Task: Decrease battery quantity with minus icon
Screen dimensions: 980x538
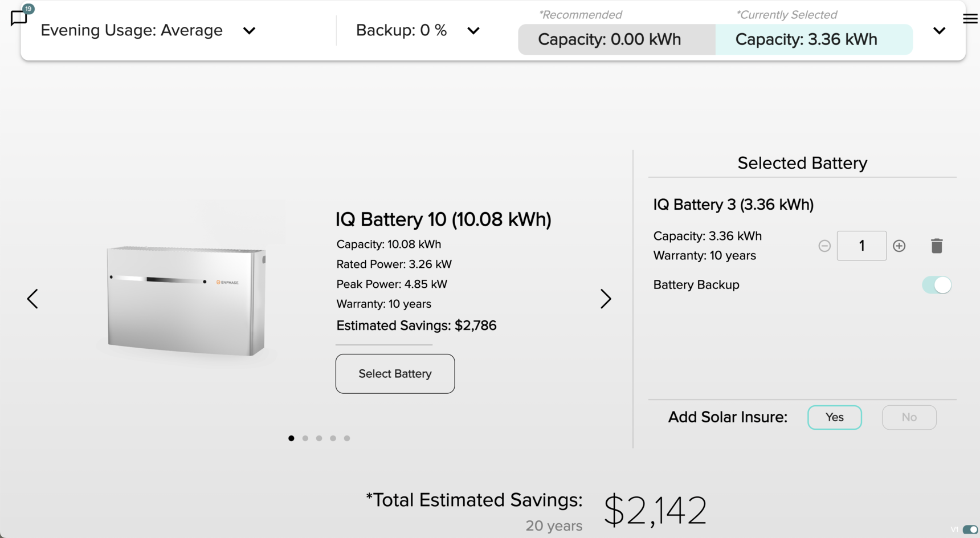Action: pyautogui.click(x=824, y=246)
